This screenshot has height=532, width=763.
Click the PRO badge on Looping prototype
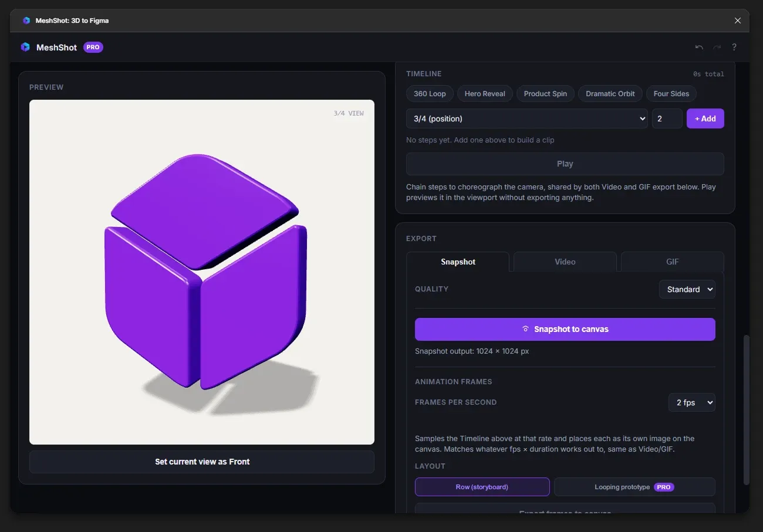pyautogui.click(x=664, y=487)
